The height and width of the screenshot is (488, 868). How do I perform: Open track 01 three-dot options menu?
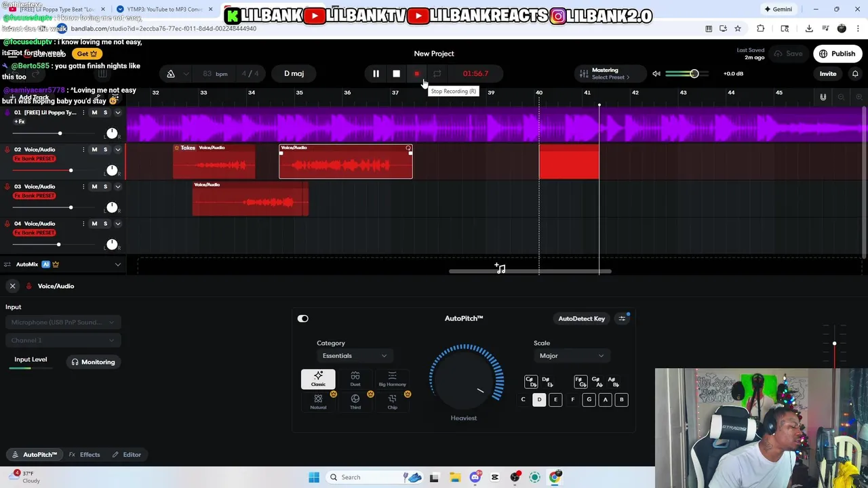(x=83, y=113)
